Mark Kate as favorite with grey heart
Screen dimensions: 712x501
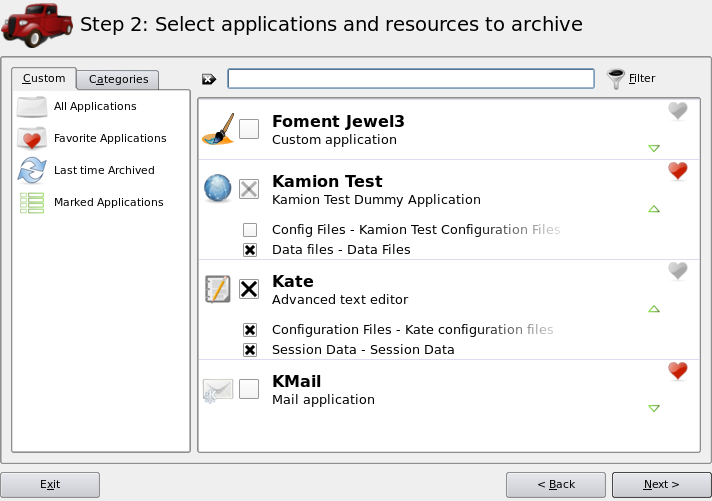pyautogui.click(x=677, y=271)
